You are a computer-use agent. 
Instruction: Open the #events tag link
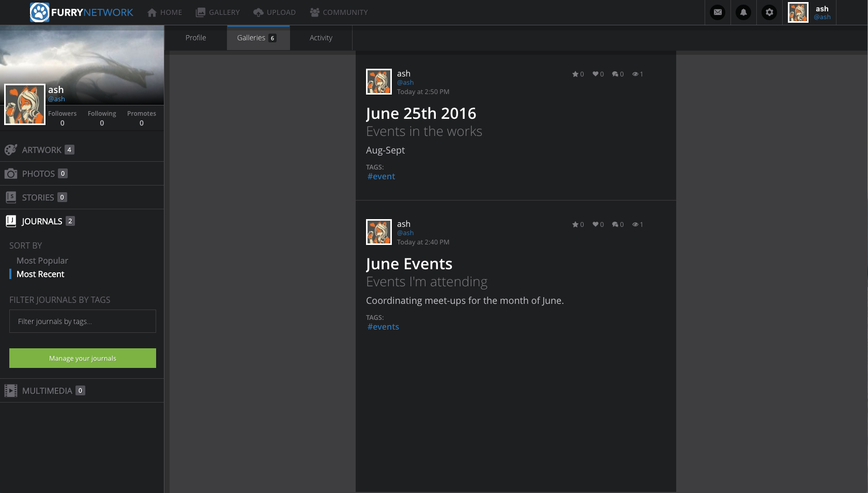tap(383, 327)
